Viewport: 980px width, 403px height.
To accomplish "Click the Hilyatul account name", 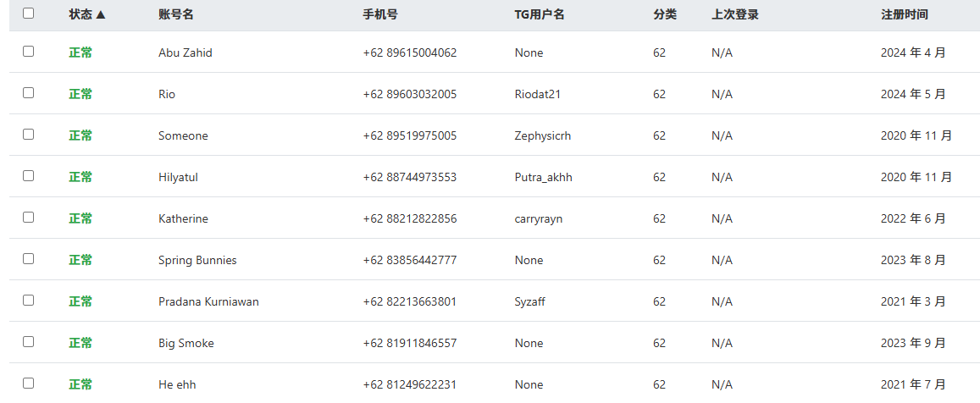I will click(x=178, y=177).
